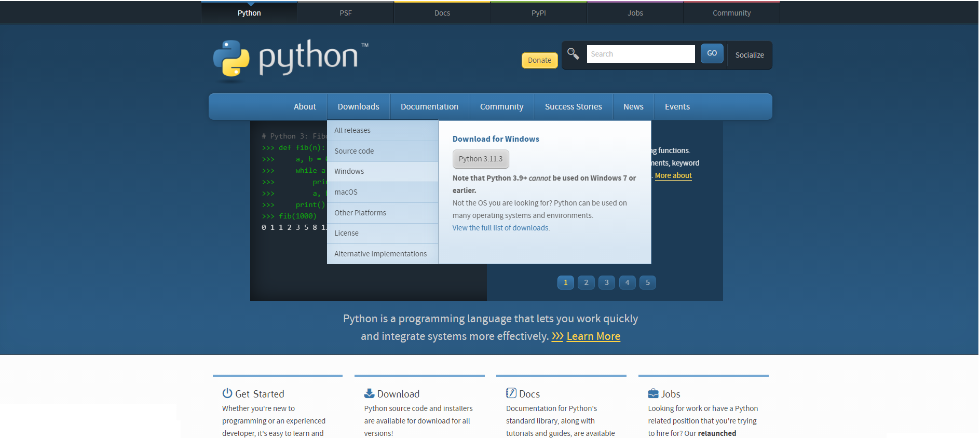Open the Socialize dropdown

750,55
